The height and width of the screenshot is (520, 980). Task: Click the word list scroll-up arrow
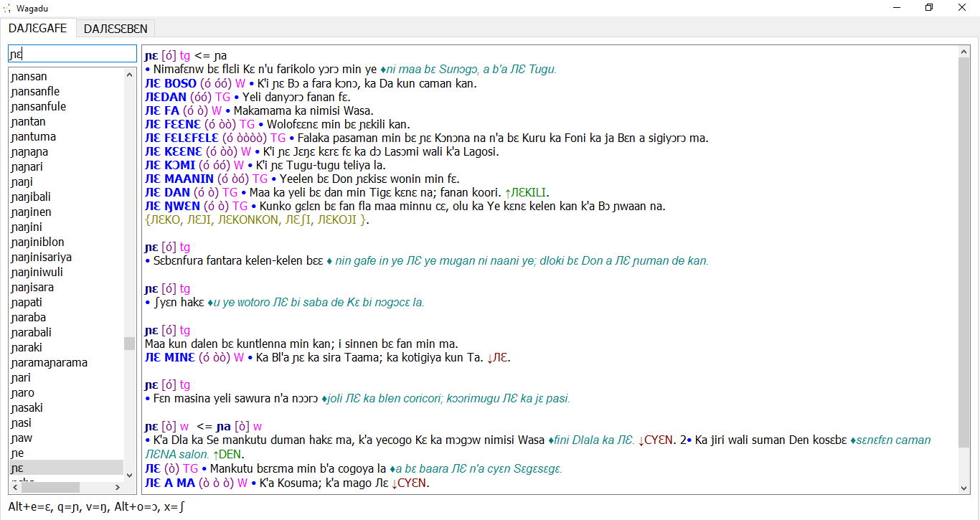[130, 75]
